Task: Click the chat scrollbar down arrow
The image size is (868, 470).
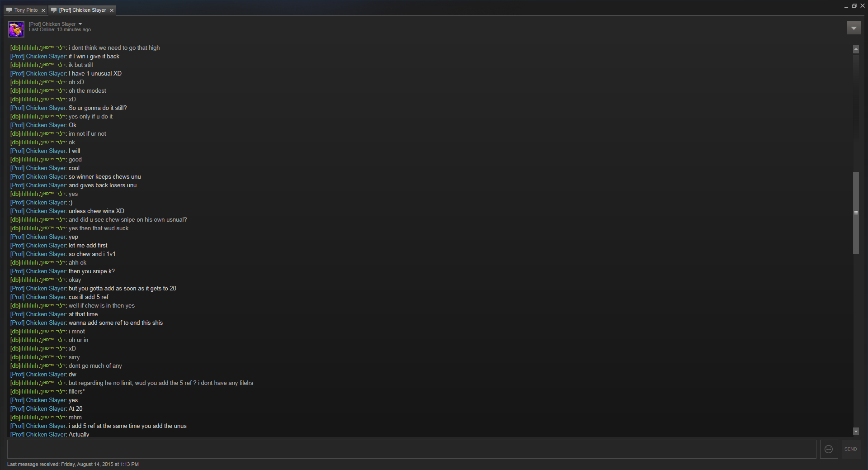Action: point(856,432)
